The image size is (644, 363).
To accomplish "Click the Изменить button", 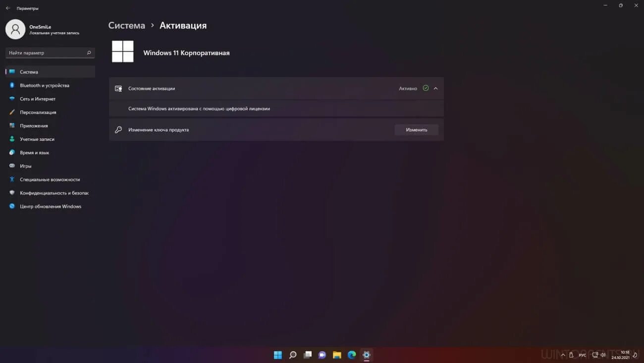I will point(416,129).
